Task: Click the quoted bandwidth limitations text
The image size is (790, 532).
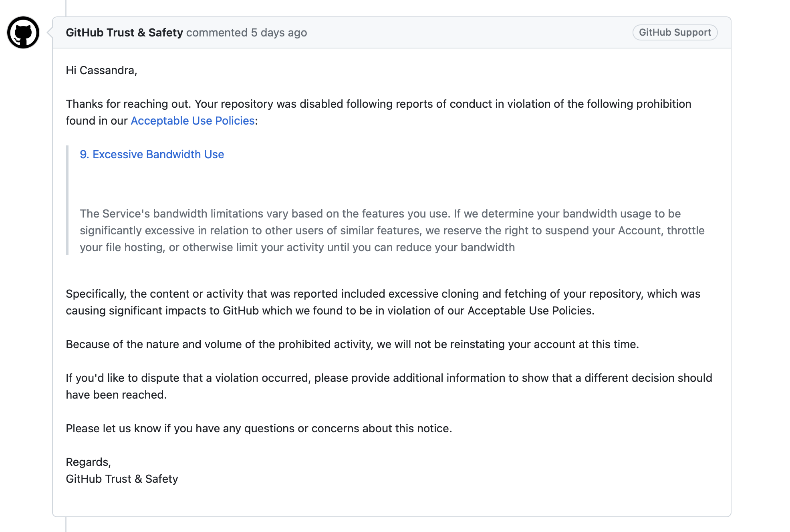Action: pos(380,230)
